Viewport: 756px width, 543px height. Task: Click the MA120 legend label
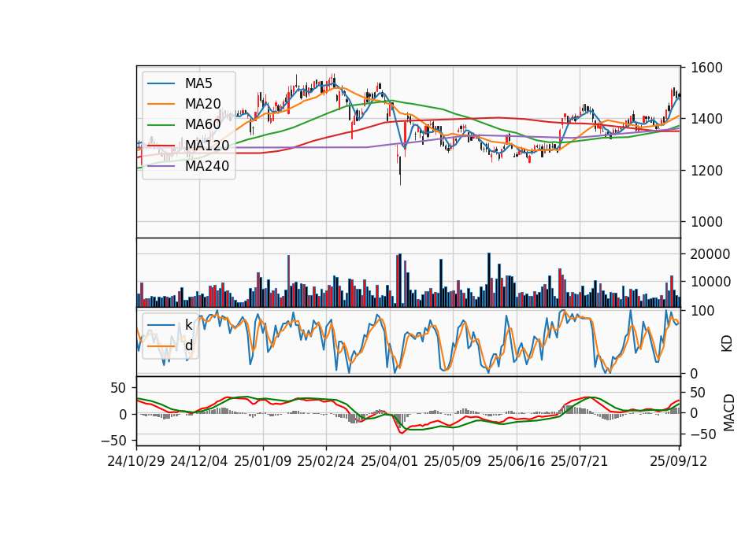[x=207, y=145]
